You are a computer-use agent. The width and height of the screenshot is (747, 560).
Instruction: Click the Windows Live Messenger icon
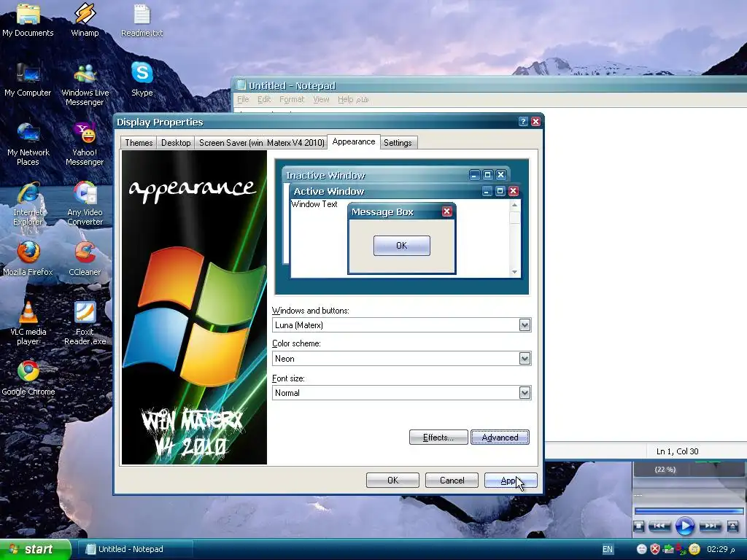85,85
